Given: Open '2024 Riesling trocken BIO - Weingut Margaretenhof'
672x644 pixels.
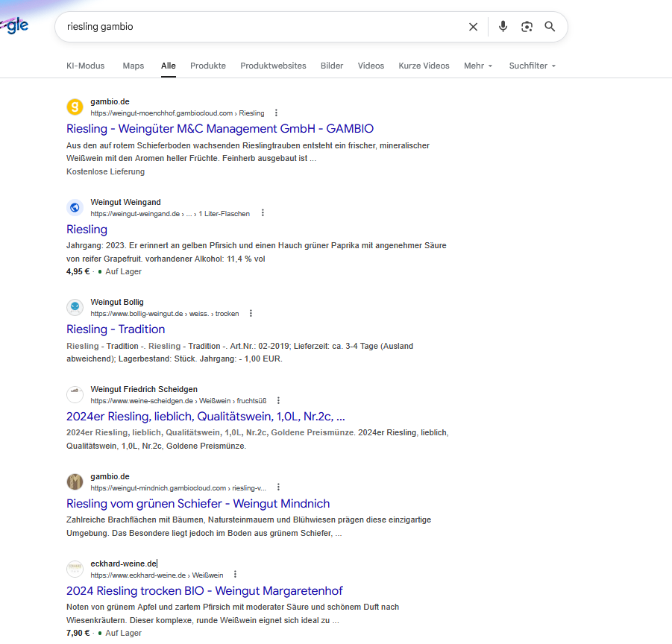Looking at the screenshot, I should click(x=204, y=590).
